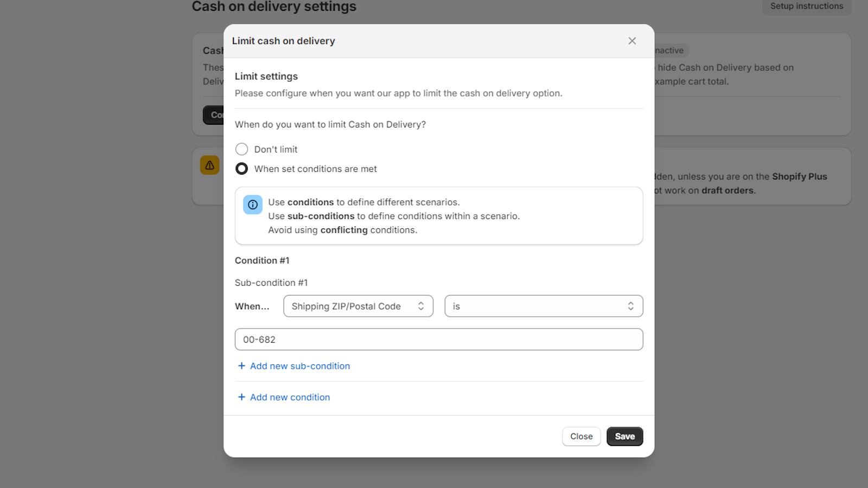The image size is (868, 488).
Task: Save the limit settings
Action: tap(625, 436)
